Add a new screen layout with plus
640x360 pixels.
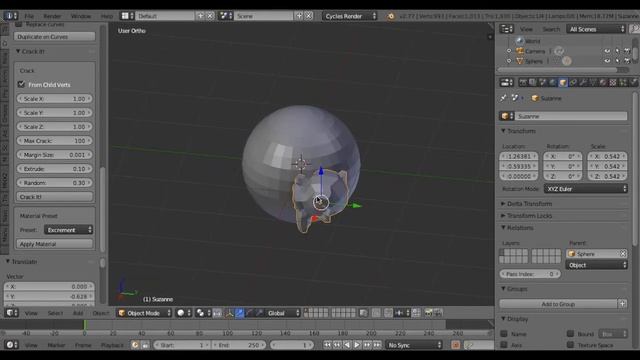[x=200, y=16]
